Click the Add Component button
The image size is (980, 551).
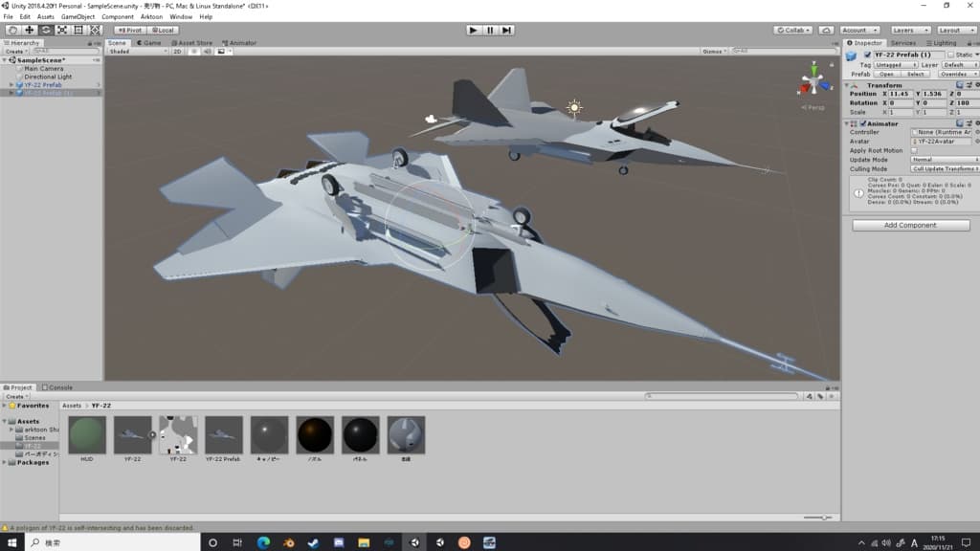910,226
